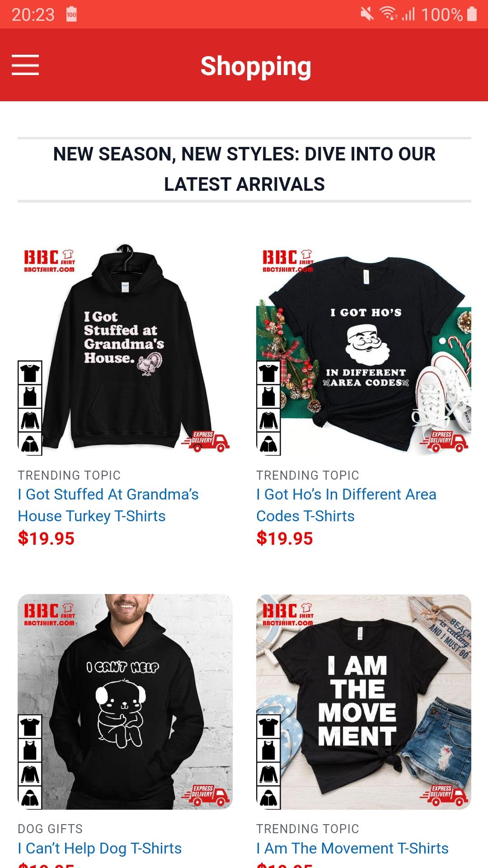Select T-shirt style icon on Grandma's hoodie
Viewport: 488px width, 868px height.
30,373
